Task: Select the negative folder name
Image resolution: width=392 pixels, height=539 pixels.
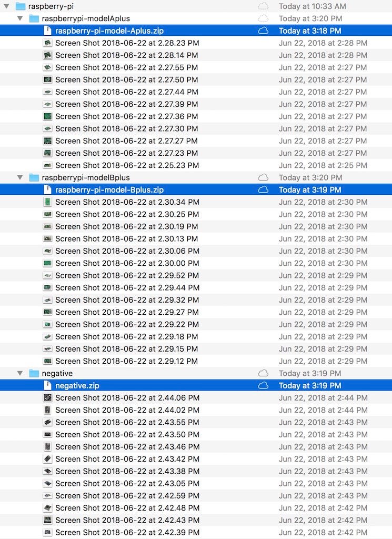Action: point(57,373)
